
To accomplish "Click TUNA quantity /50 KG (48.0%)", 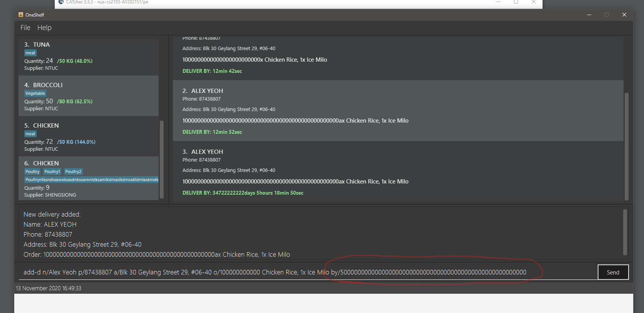I will coord(75,61).
